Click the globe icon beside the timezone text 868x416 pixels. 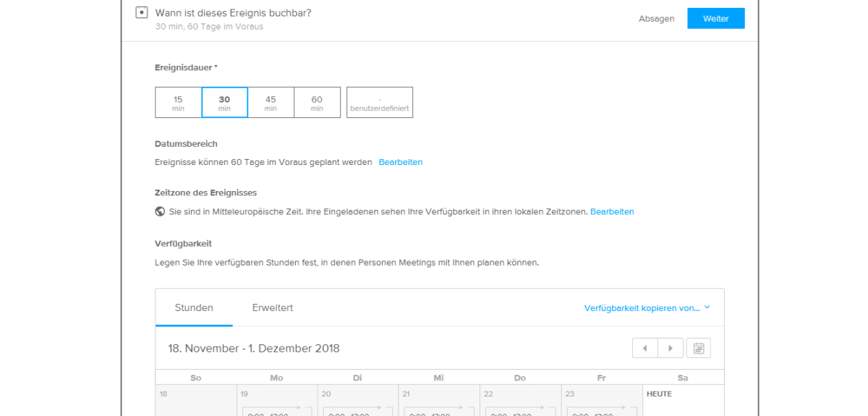[x=160, y=212]
